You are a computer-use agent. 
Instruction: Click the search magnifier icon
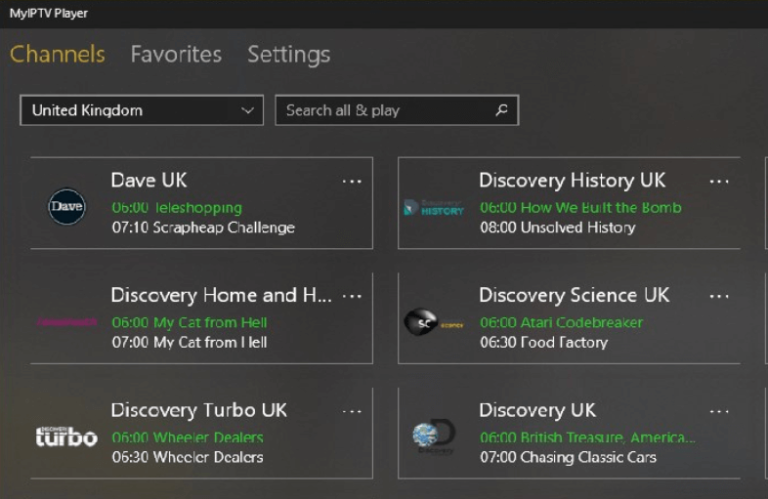(502, 110)
